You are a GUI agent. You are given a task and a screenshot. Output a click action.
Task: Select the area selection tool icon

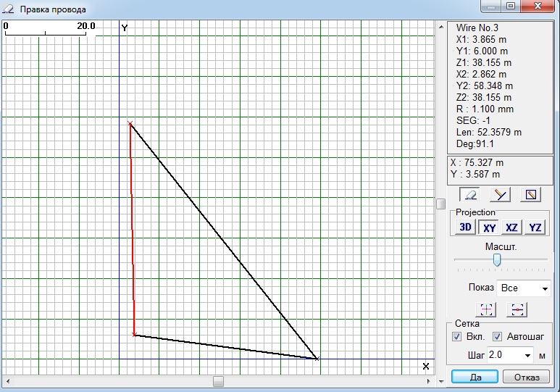531,195
